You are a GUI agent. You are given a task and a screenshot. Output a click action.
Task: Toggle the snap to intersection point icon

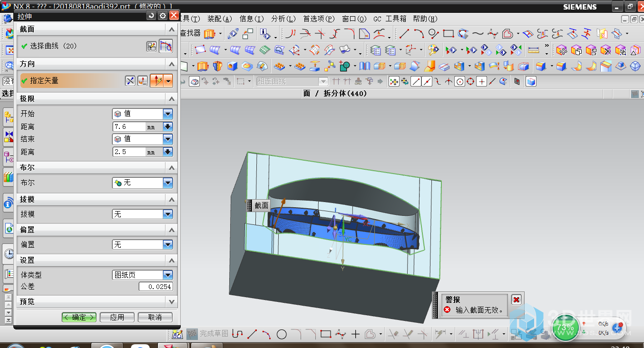click(x=449, y=81)
